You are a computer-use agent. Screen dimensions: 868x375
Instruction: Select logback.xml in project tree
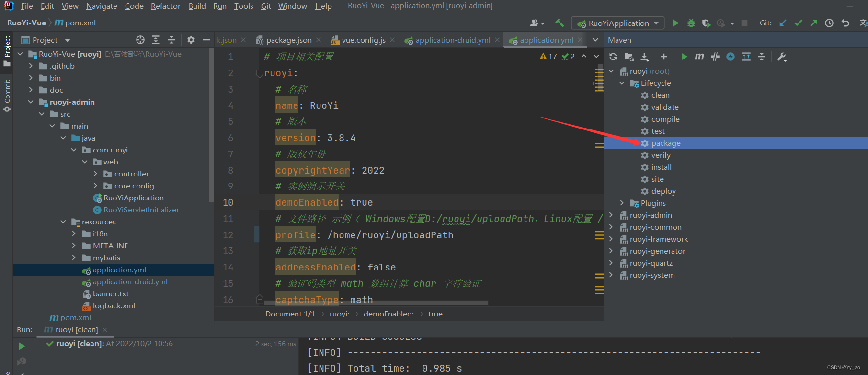tap(114, 305)
